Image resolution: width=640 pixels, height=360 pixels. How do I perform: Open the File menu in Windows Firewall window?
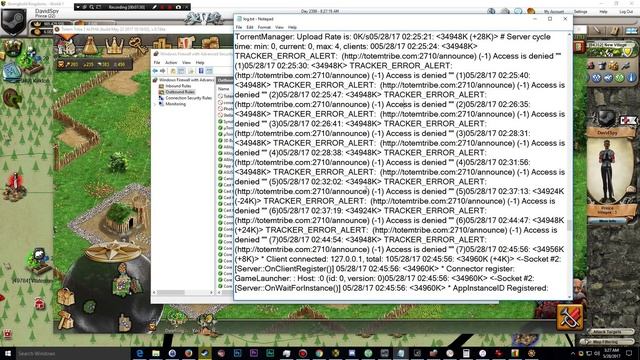pyautogui.click(x=157, y=62)
